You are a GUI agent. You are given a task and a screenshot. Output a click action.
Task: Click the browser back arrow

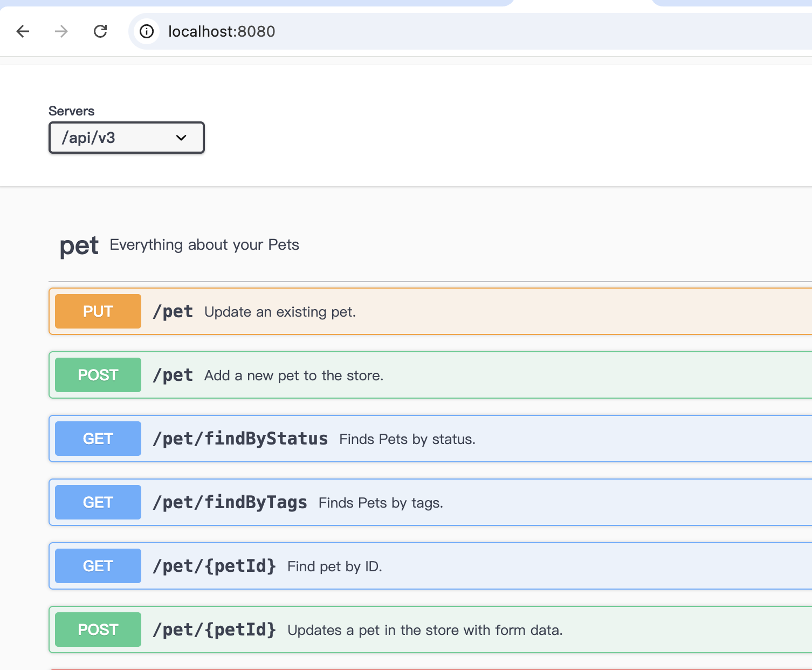23,31
